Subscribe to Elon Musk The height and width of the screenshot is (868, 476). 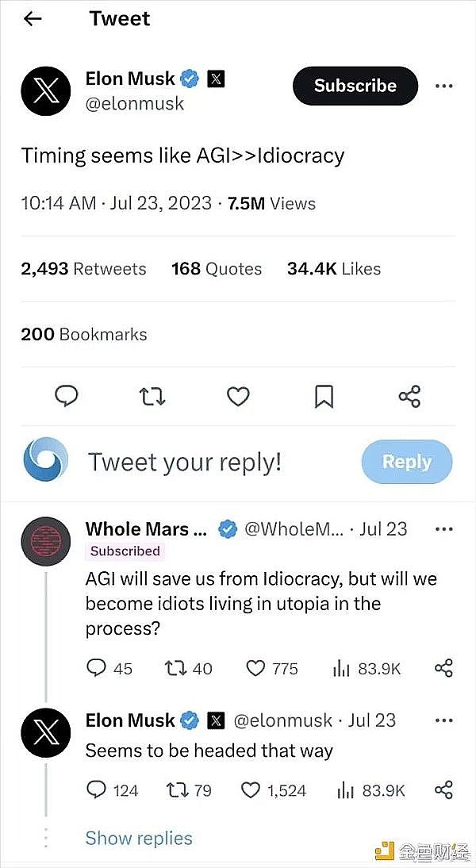coord(355,86)
